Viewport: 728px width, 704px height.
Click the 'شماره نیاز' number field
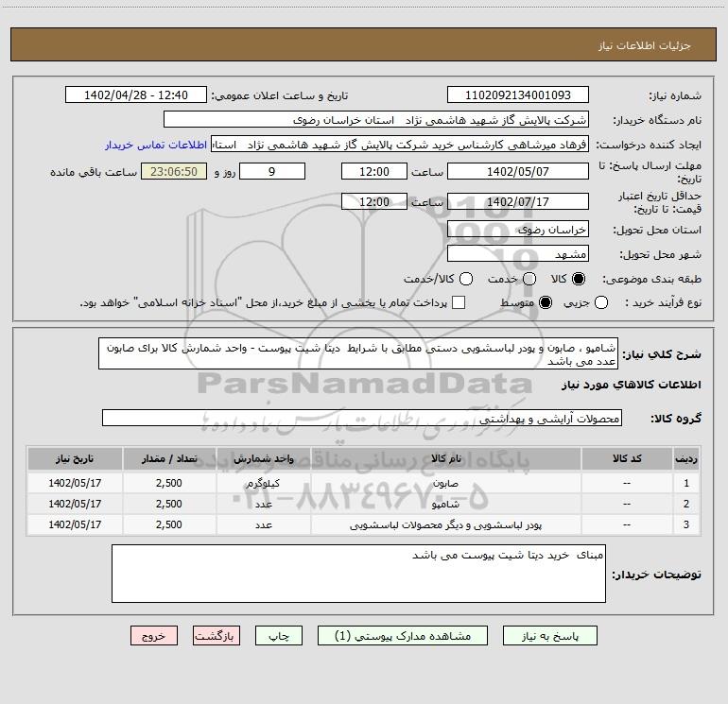(517, 95)
